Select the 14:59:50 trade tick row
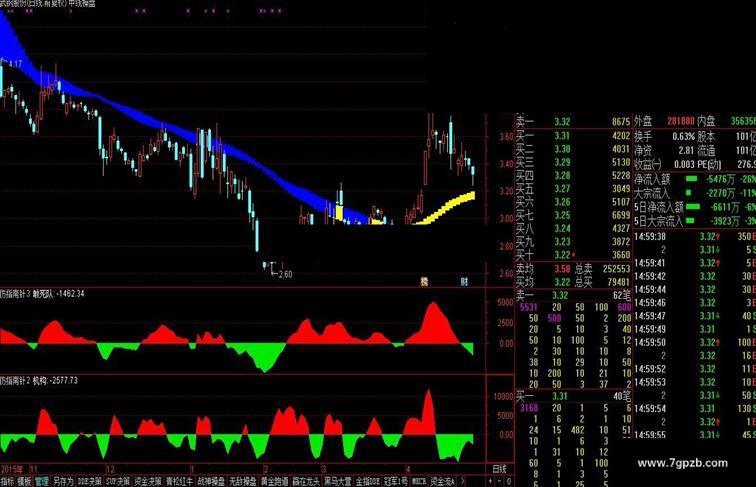Screen dimensions: 756x487 694,342
